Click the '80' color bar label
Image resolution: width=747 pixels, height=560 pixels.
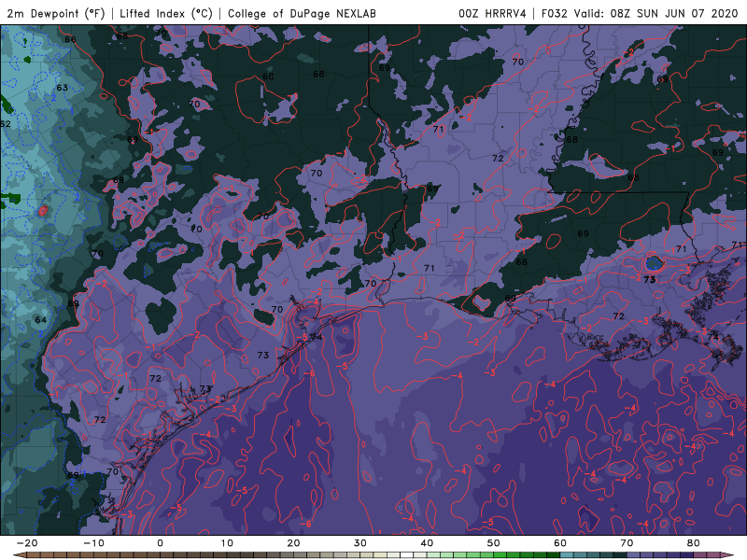coord(694,543)
